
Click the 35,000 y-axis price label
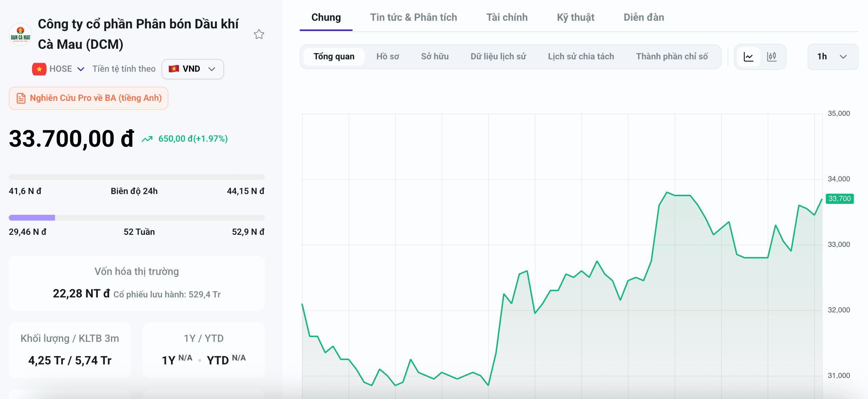coord(839,114)
